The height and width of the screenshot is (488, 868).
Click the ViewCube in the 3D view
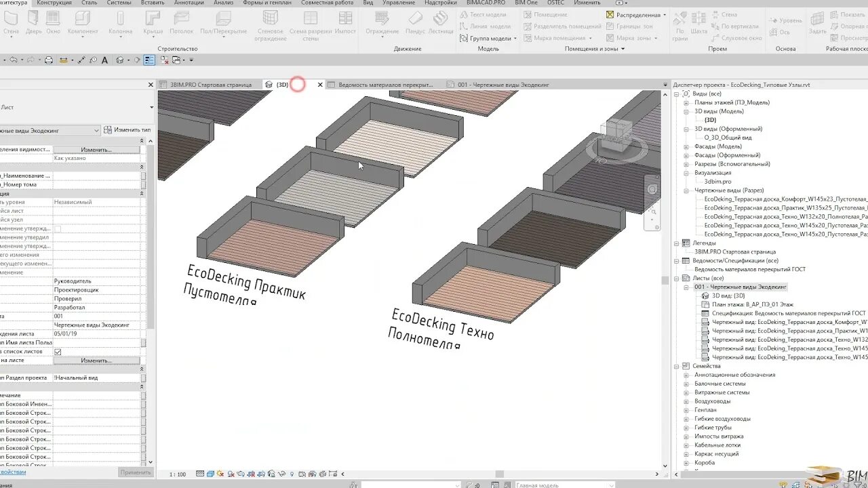(x=615, y=137)
